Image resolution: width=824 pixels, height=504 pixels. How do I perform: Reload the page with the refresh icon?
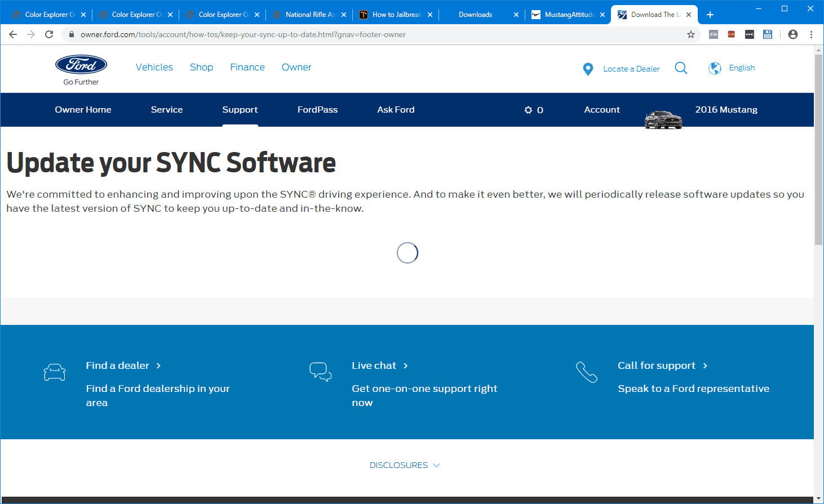point(49,34)
